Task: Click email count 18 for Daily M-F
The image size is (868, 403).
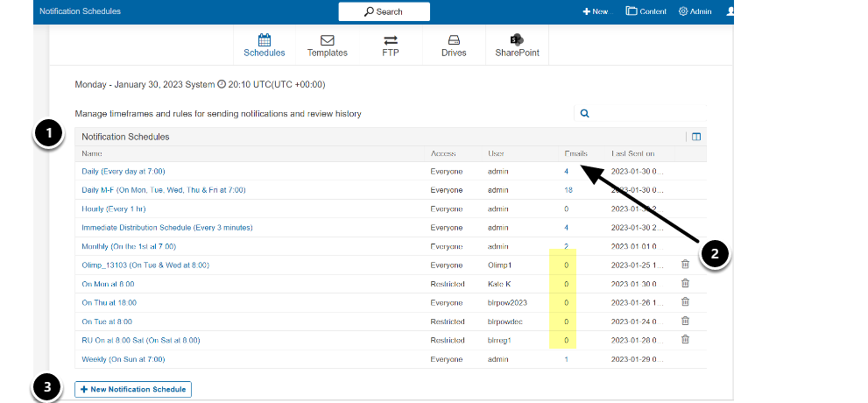Action: (x=568, y=190)
